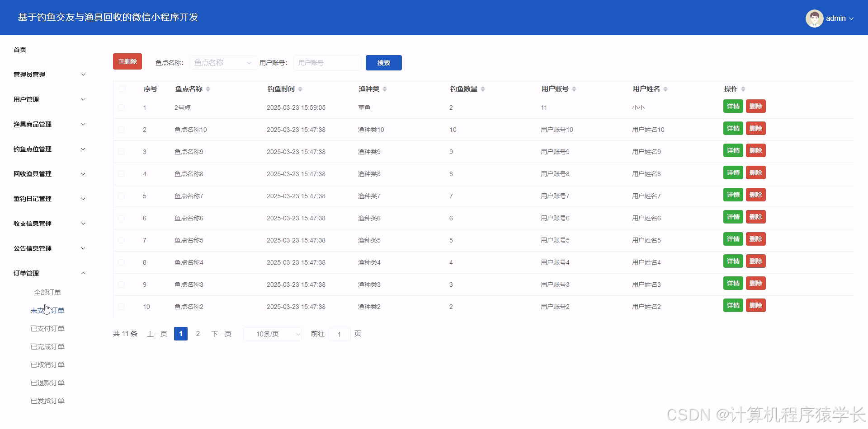868x429 pixels.
Task: Sort the 鱼点名称 column
Action: point(208,89)
